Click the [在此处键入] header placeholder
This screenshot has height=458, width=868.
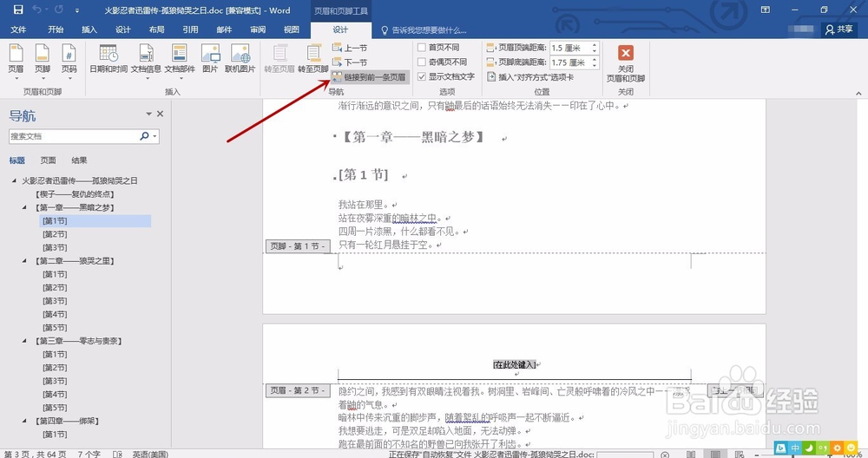[x=515, y=364]
